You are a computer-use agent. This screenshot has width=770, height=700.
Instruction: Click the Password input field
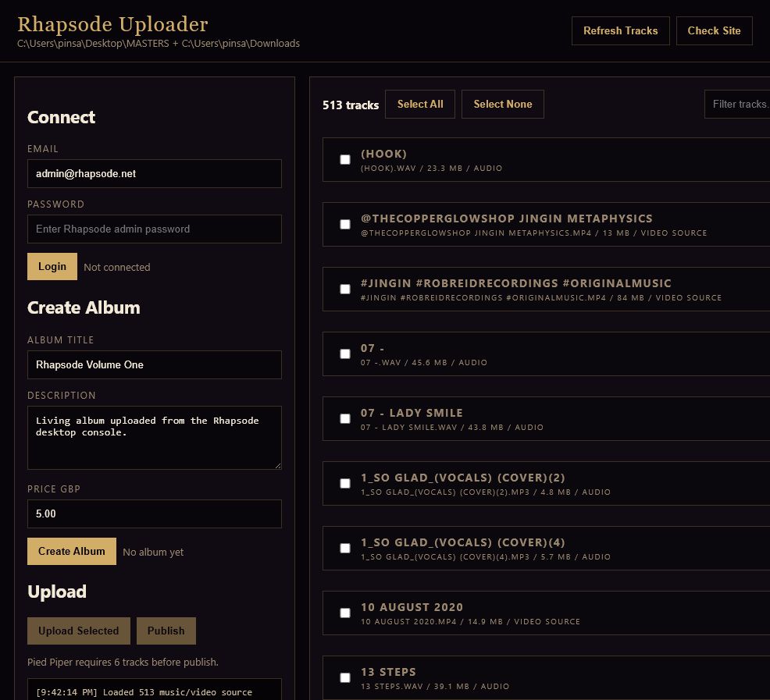click(x=154, y=229)
